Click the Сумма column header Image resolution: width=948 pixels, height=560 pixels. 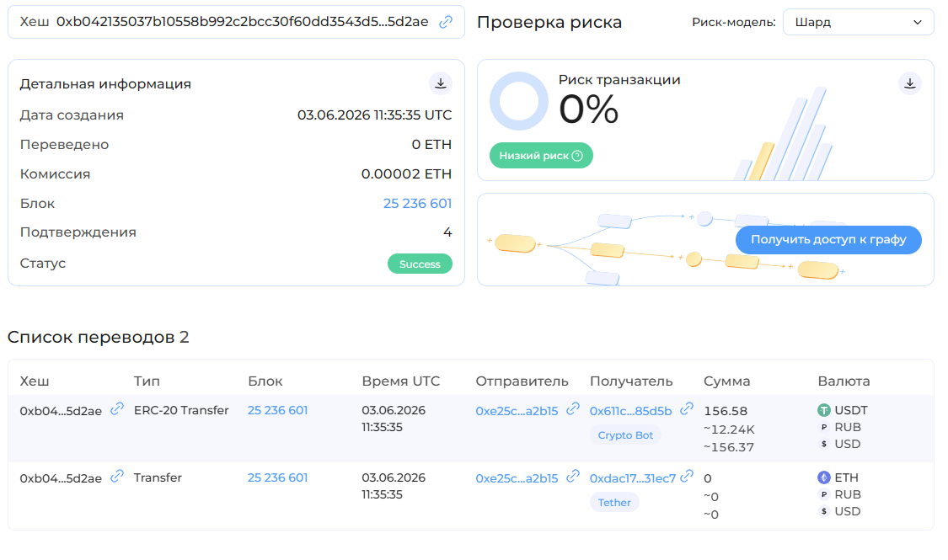[726, 381]
